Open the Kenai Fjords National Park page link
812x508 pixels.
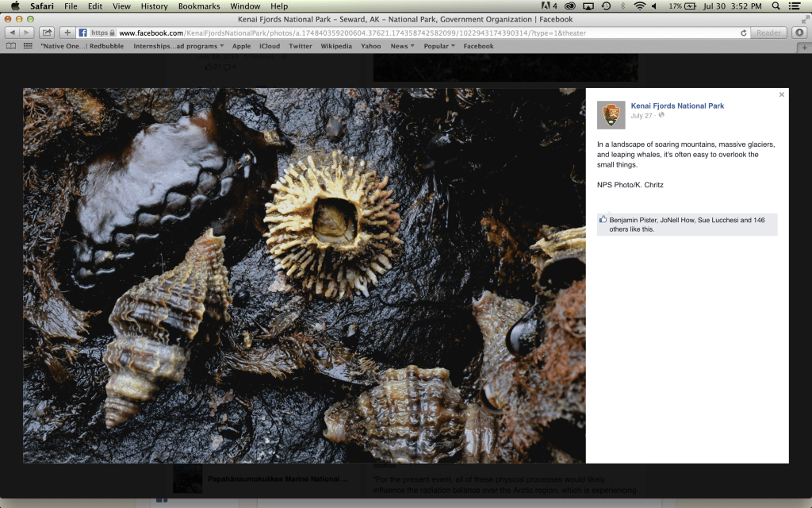[x=677, y=106]
